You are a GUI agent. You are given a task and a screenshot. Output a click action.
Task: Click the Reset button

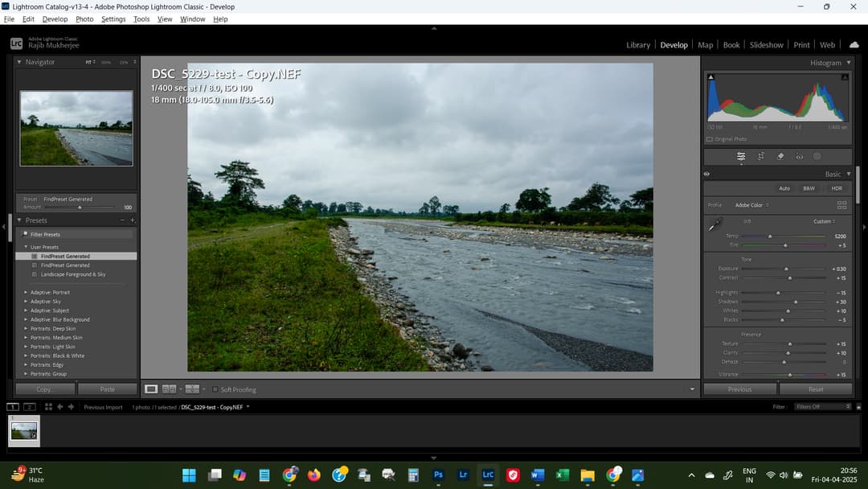[x=816, y=389]
